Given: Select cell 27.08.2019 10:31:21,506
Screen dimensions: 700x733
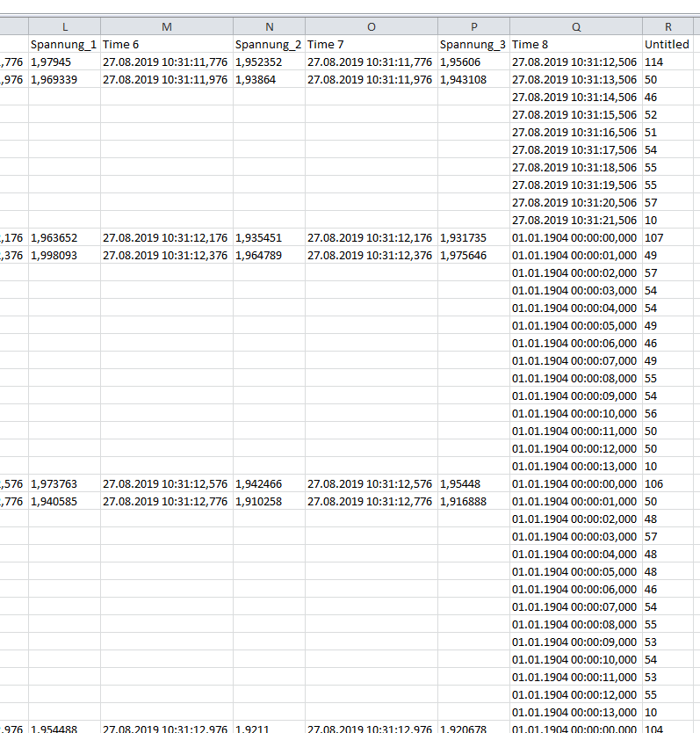Looking at the screenshot, I should coord(576,221).
